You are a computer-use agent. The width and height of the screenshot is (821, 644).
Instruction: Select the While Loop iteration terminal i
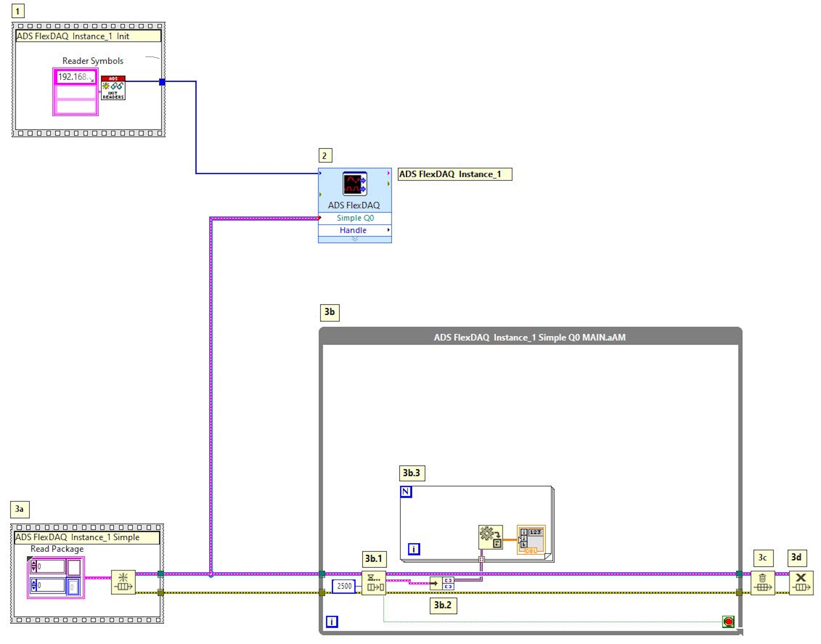pos(332,622)
